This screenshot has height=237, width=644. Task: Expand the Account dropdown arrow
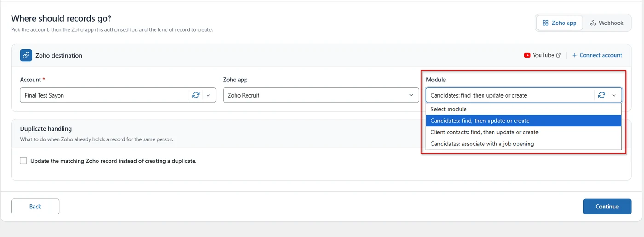pyautogui.click(x=208, y=95)
